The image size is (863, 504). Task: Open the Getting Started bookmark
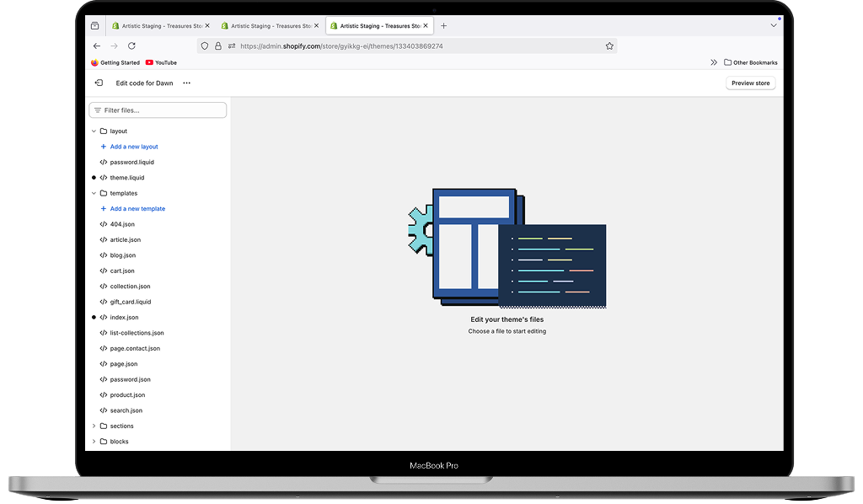115,62
